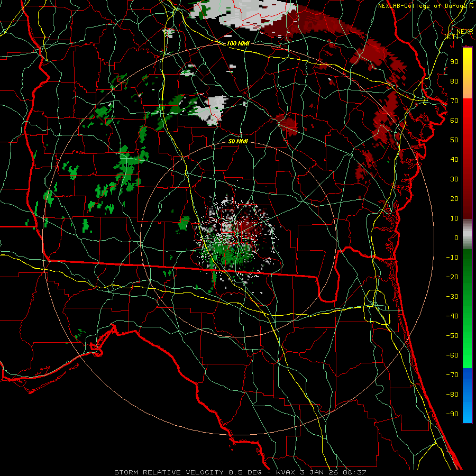Image resolution: width=476 pixels, height=476 pixels.
Task: Click the 0 value on velocity scale
Action: click(x=456, y=237)
